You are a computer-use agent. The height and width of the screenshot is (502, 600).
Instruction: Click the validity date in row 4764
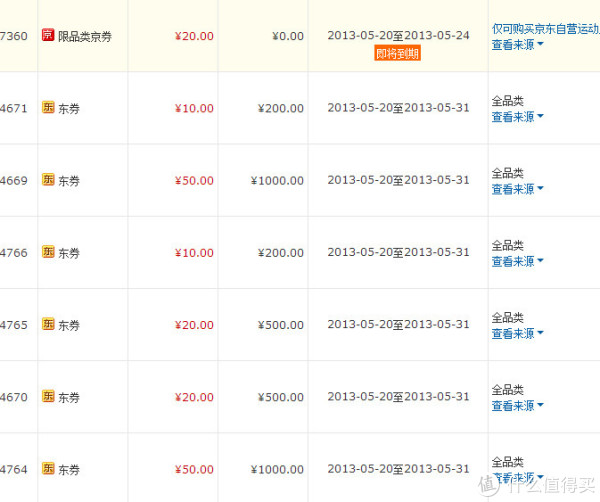click(398, 469)
